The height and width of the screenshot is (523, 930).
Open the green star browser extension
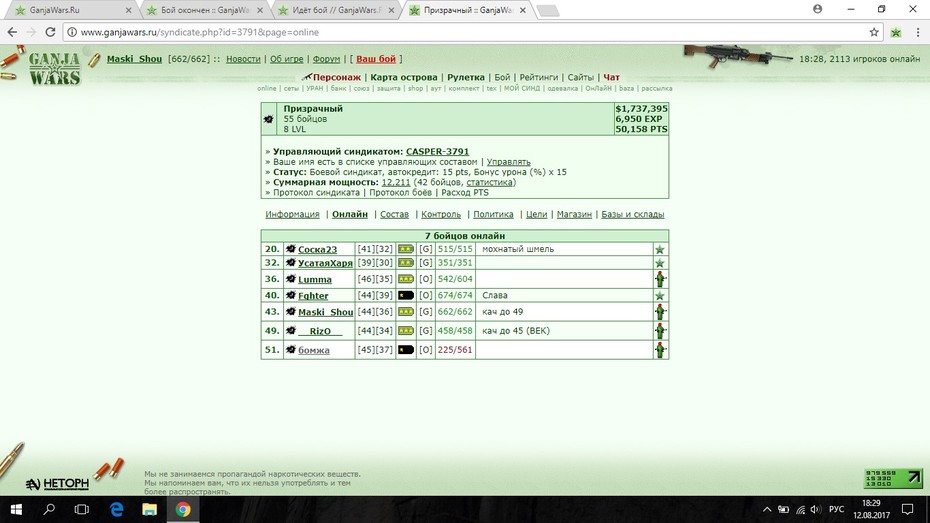tap(896, 32)
